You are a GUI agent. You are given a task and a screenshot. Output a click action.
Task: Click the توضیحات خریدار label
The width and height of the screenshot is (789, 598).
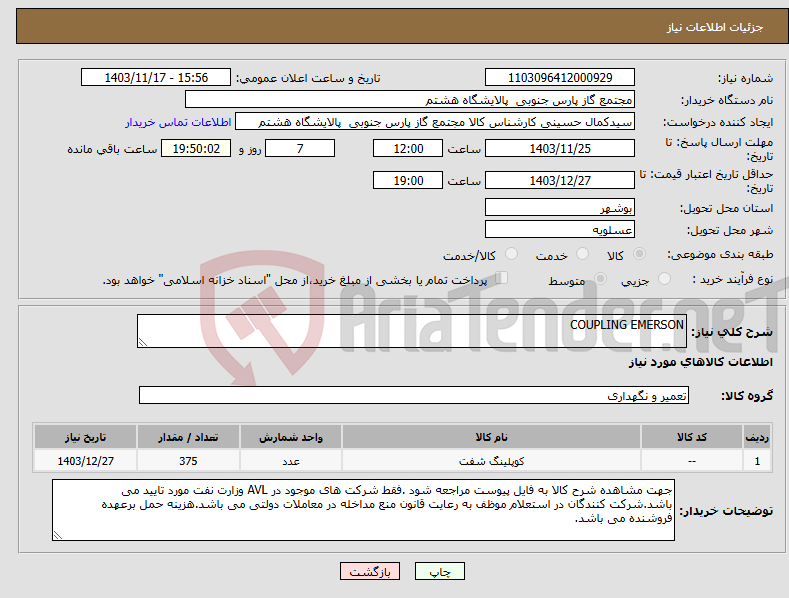[726, 511]
